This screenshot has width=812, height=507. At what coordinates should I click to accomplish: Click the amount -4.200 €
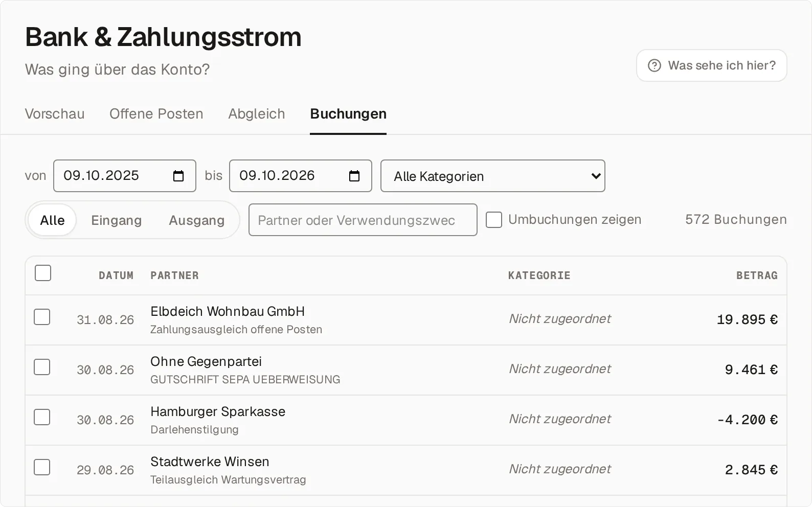747,420
